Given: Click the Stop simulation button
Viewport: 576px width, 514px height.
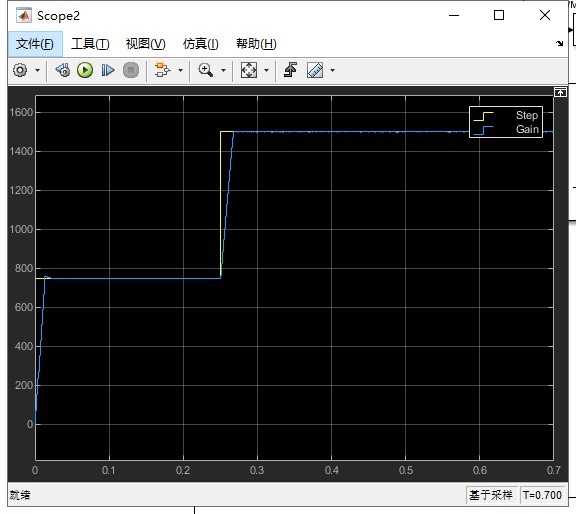Looking at the screenshot, I should click(131, 70).
